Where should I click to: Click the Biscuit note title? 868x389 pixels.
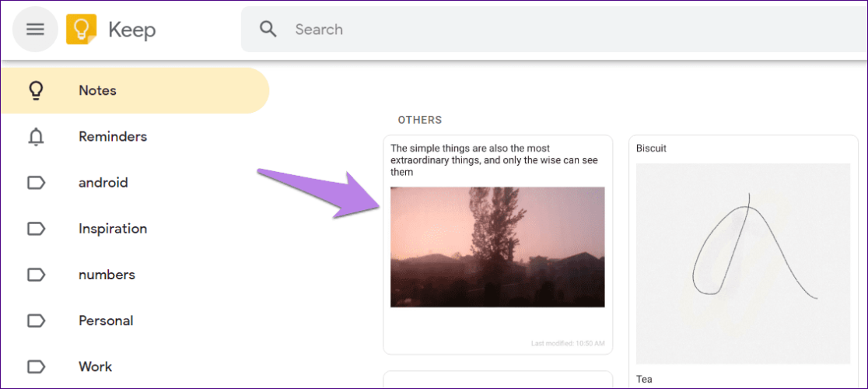pyautogui.click(x=651, y=149)
